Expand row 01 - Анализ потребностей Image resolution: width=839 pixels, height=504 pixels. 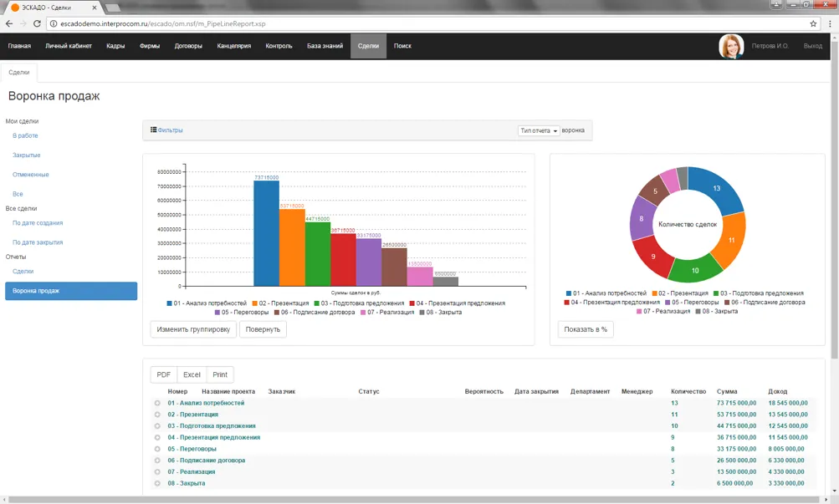(x=157, y=403)
